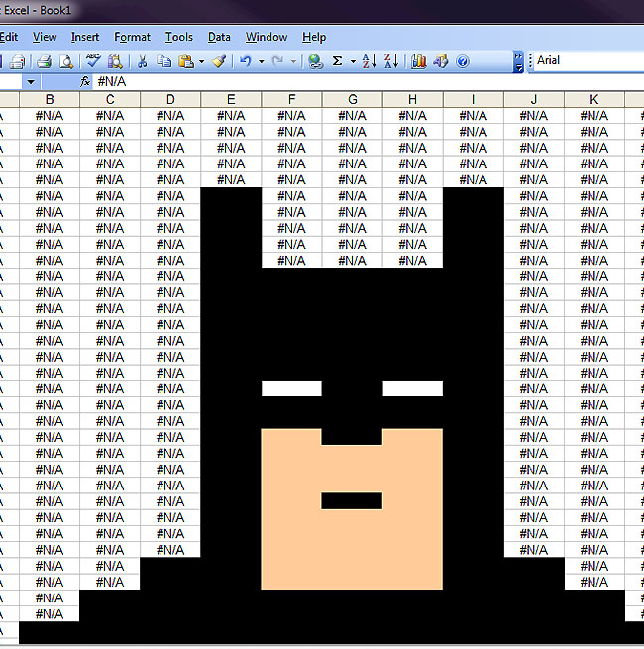Click the Redo arrow icon
644x649 pixels.
pos(277,62)
